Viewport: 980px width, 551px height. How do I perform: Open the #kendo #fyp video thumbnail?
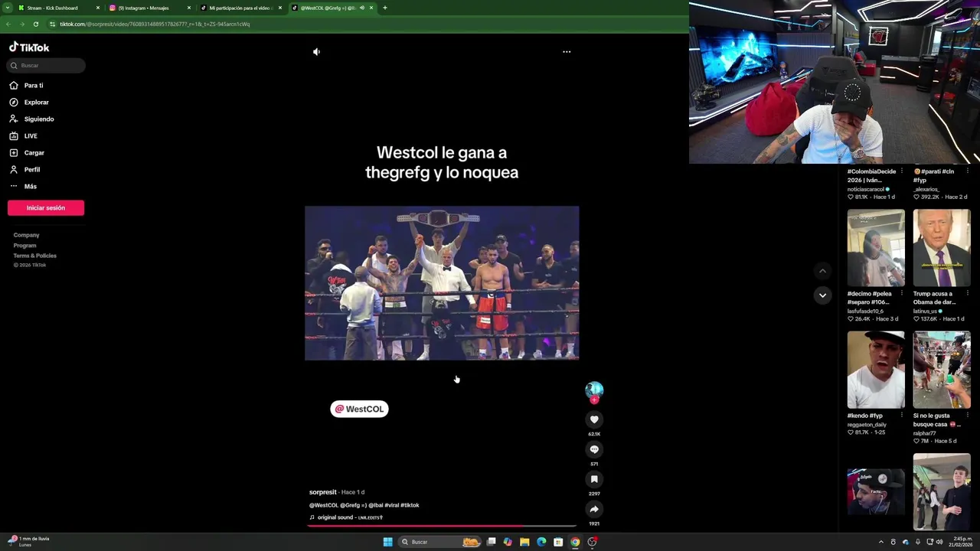pos(876,370)
